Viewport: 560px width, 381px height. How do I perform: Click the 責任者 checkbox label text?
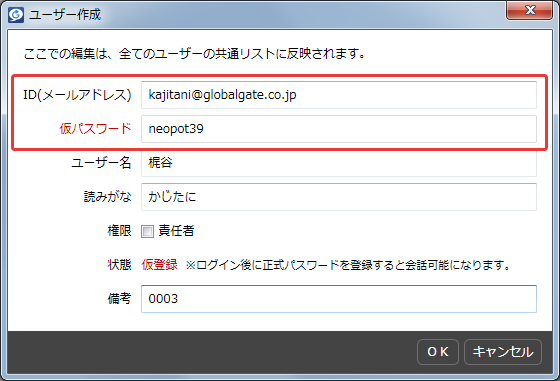pyautogui.click(x=176, y=231)
